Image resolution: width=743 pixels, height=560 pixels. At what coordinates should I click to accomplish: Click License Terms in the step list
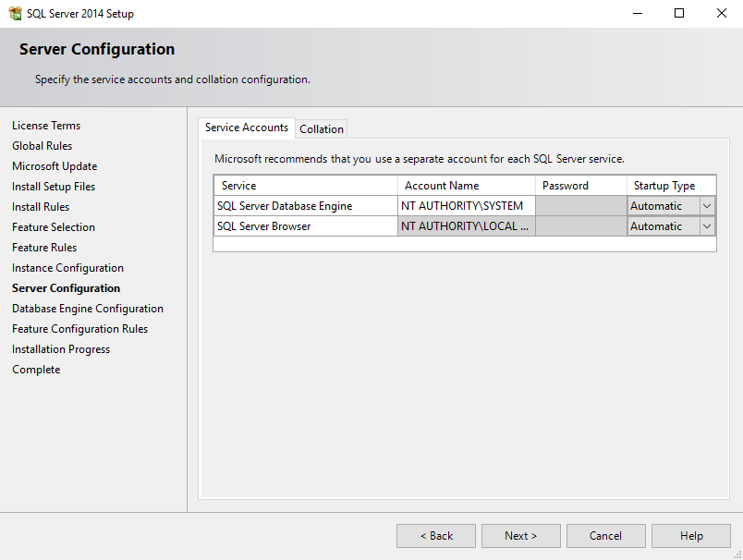point(46,126)
